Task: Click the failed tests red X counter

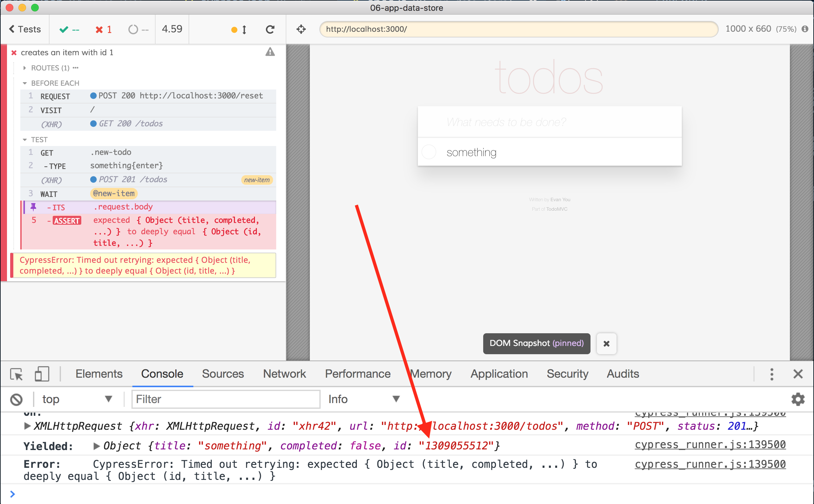Action: [x=103, y=29]
